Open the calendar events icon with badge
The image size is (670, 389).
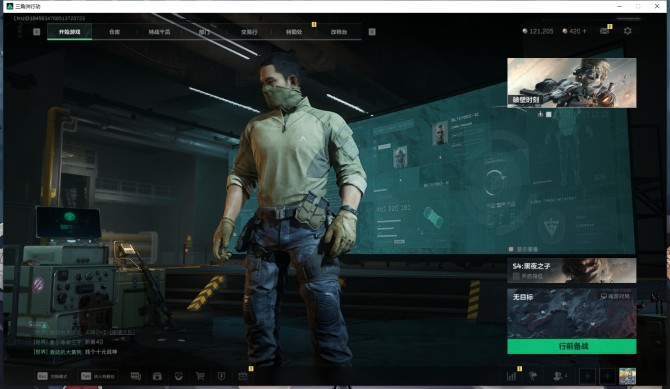tap(243, 376)
